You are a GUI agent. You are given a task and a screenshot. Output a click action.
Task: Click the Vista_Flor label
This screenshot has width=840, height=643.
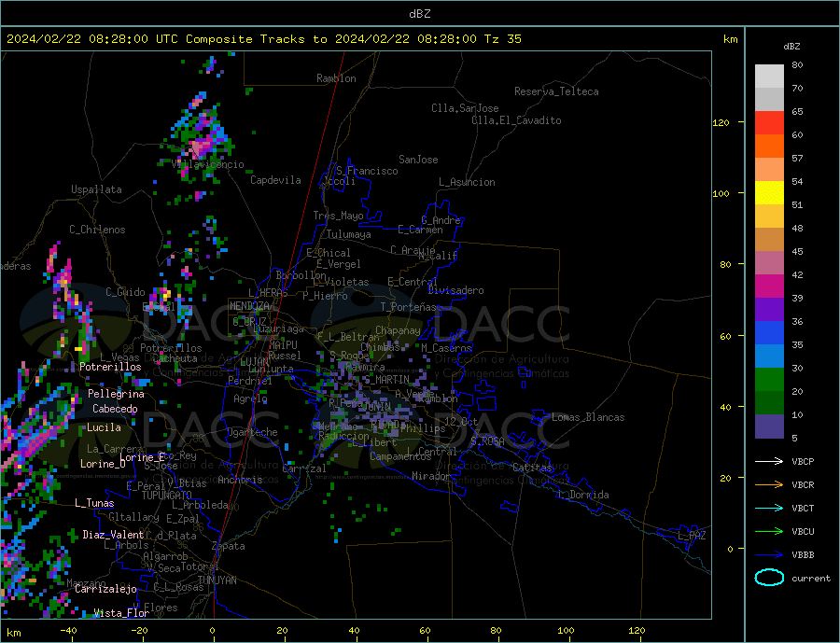(x=121, y=613)
